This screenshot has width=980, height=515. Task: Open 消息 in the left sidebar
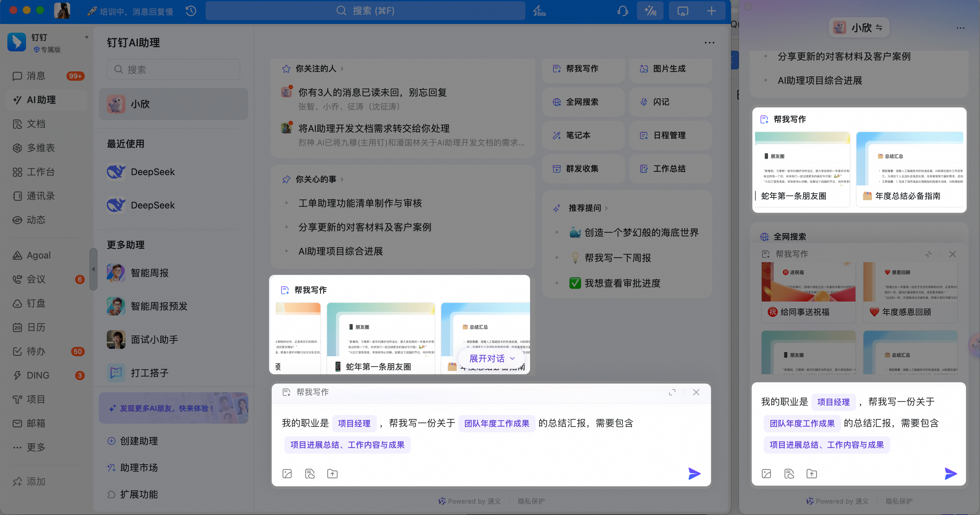click(x=47, y=76)
